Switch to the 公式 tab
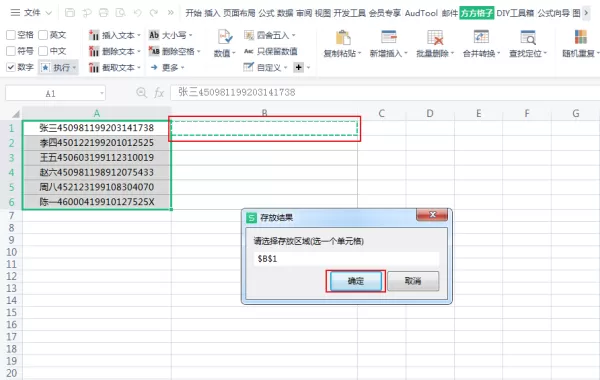Screen dimensions: 600x380 (266, 13)
